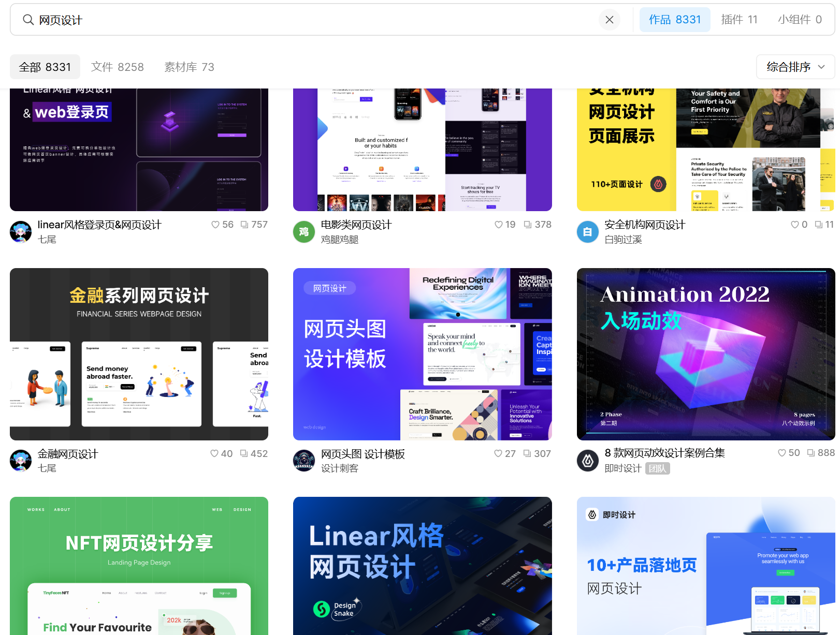Screen dimensions: 840x635
Task: Click the clear search X icon
Action: [x=610, y=19]
